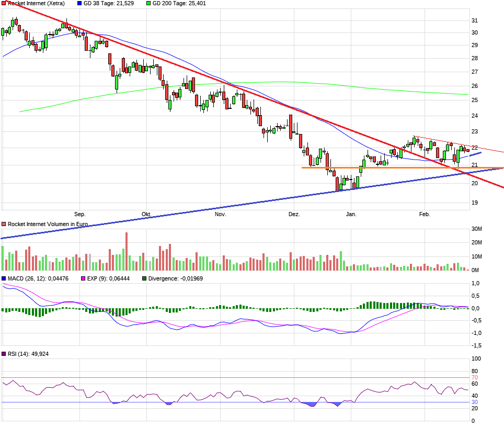Viewport: 504px width, 426px height.
Task: Click the orange horizontal support line
Action: pyautogui.click(x=366, y=167)
